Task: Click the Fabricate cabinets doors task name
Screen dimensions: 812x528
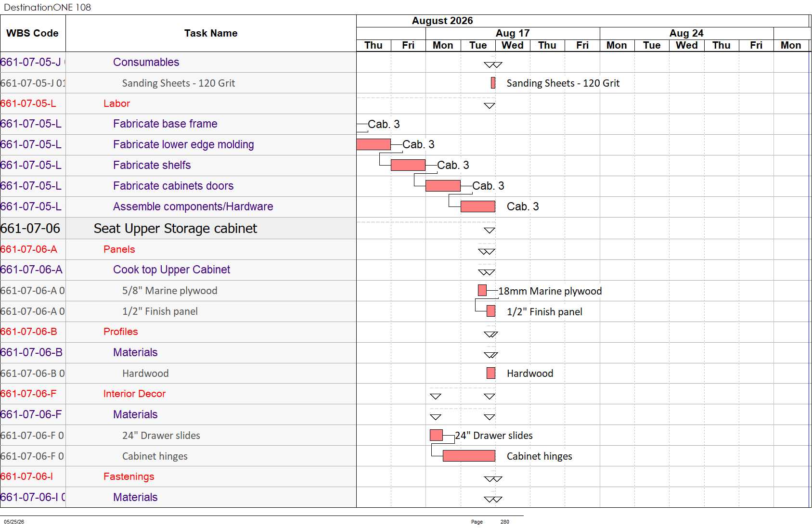Action: (173, 186)
